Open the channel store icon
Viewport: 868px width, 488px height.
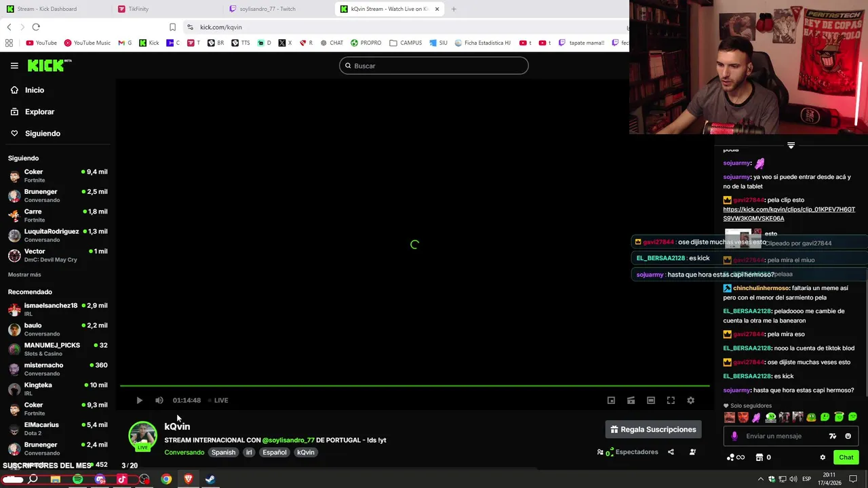coord(759,457)
